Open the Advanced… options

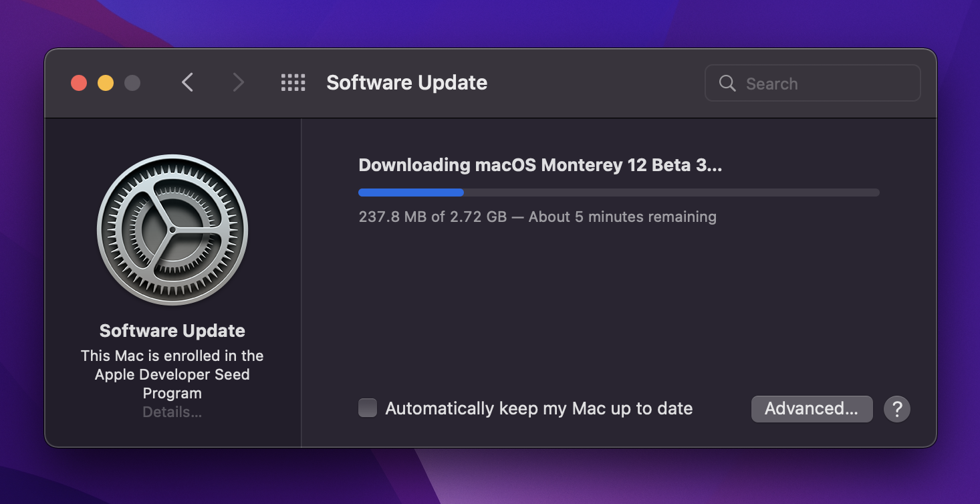[x=812, y=409]
